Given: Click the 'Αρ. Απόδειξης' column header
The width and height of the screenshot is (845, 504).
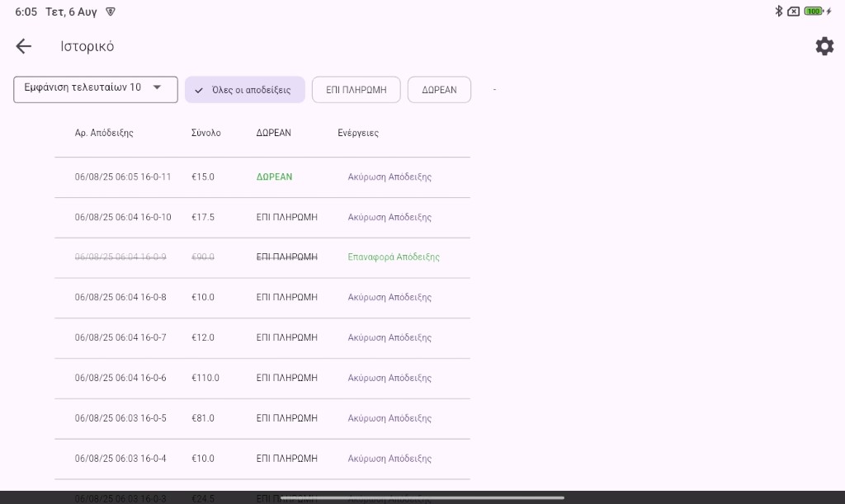Looking at the screenshot, I should pos(104,133).
